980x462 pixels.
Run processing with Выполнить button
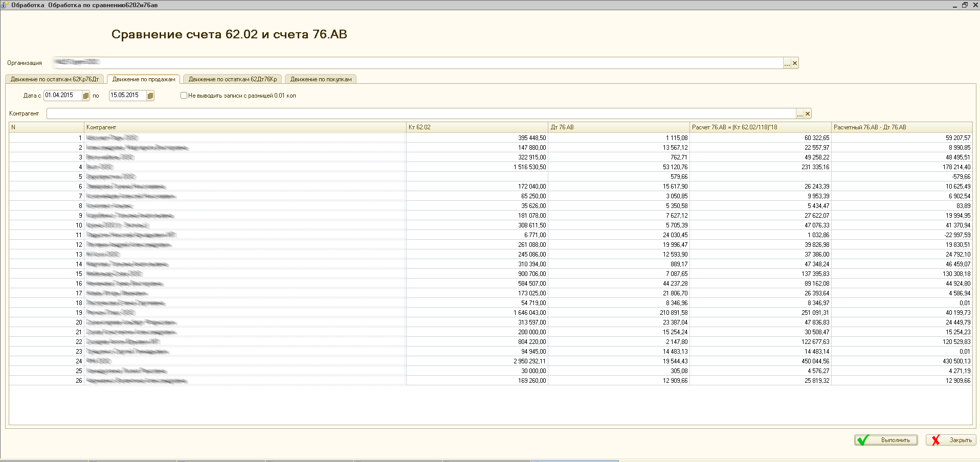click(886, 440)
